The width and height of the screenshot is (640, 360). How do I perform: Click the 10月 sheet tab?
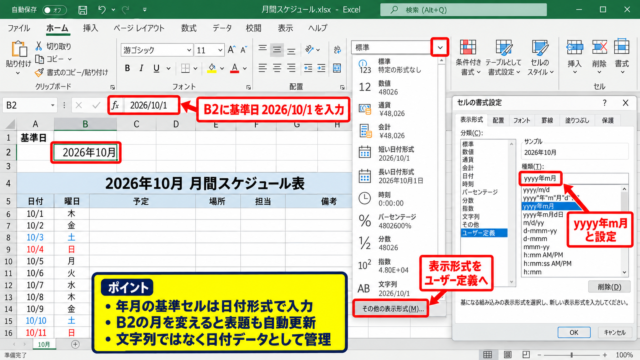click(x=44, y=344)
